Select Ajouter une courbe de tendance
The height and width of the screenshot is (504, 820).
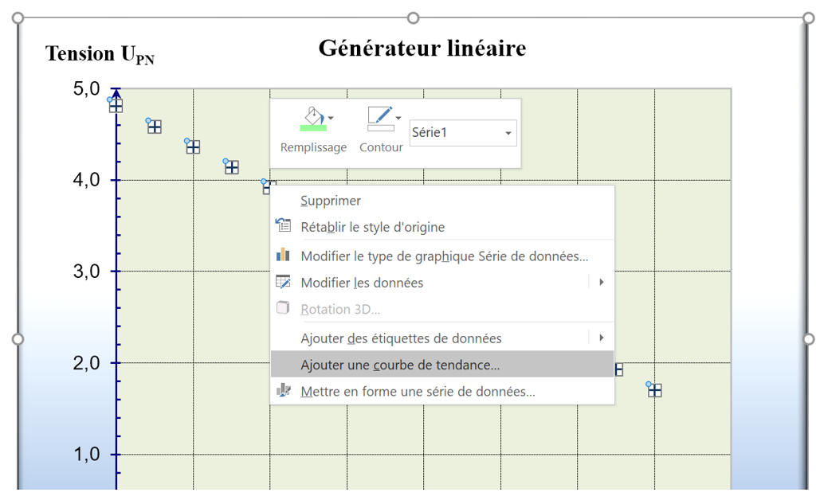pyautogui.click(x=442, y=365)
